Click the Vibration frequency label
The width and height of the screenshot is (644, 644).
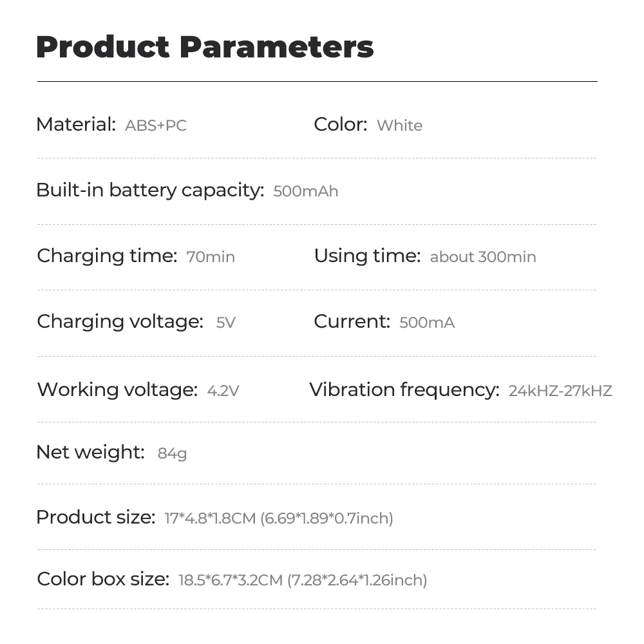point(404,390)
